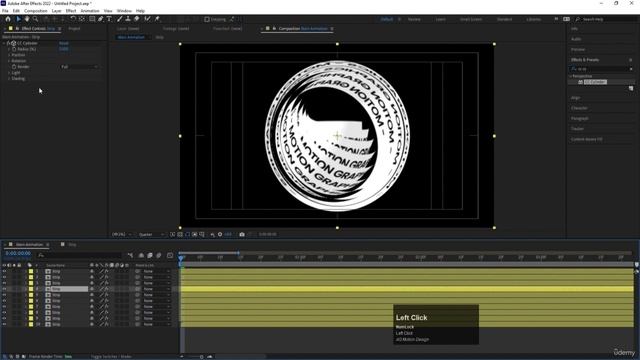Click the workspace overflow chevron icon
The width and height of the screenshot is (640, 360).
pos(556,19)
